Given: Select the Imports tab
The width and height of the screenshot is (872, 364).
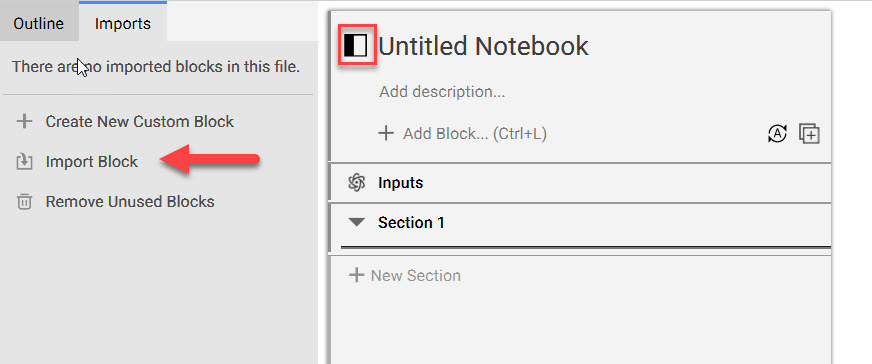Looking at the screenshot, I should point(123,24).
